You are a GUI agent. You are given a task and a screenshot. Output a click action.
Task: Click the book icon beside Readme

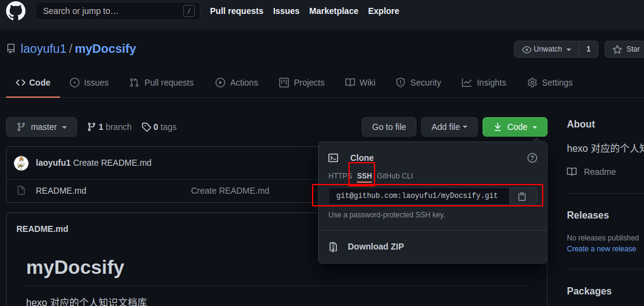click(x=572, y=172)
